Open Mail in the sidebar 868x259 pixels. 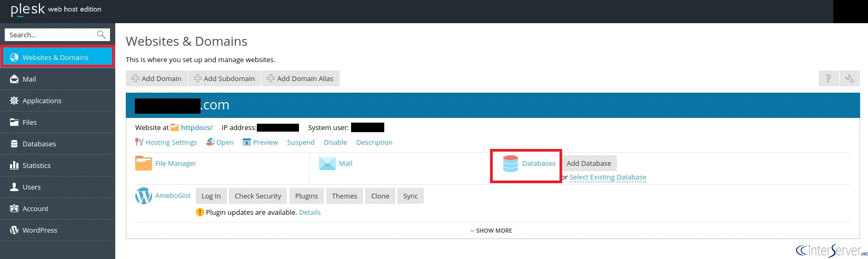pos(57,79)
